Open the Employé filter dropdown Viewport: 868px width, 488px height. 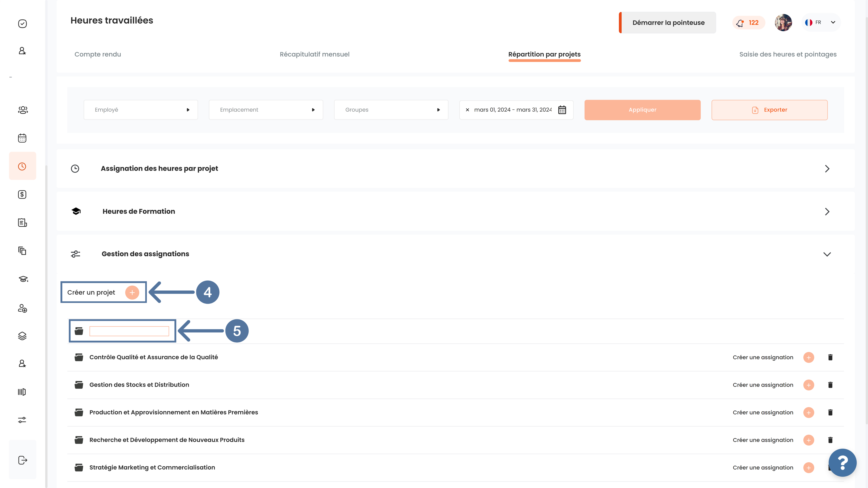[141, 110]
